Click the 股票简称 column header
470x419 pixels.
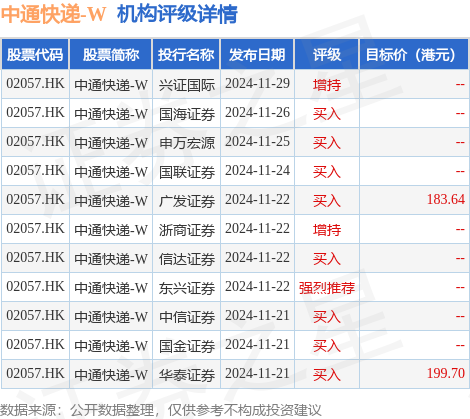(111, 55)
